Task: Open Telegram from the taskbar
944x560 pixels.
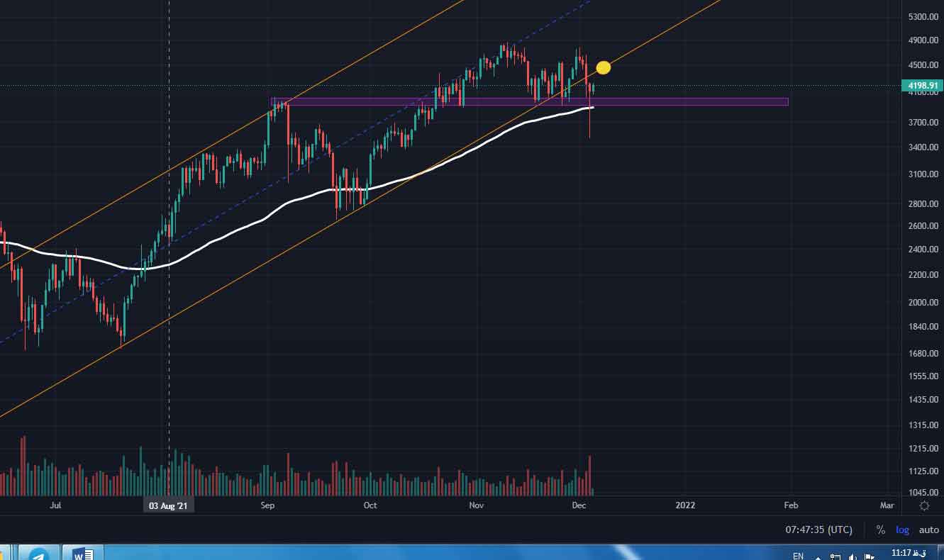Action: click(38, 554)
